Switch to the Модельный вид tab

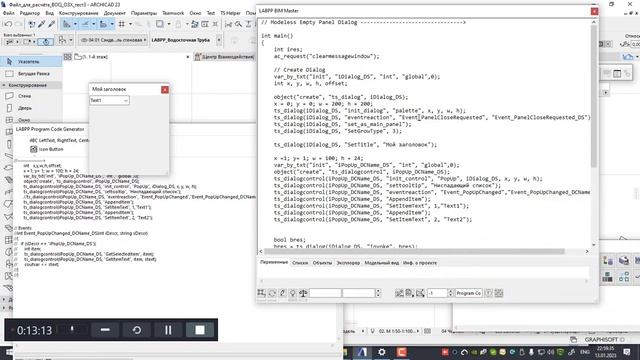point(381,263)
